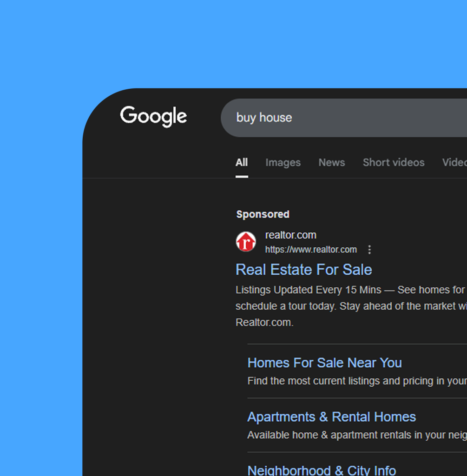Go to the partially visible Videos tab
467x476 pixels.
pos(454,163)
